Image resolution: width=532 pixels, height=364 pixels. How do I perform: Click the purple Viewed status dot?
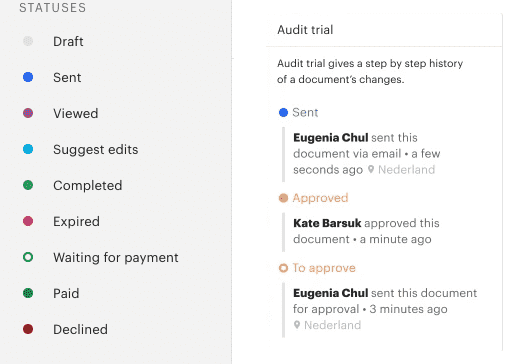(28, 113)
